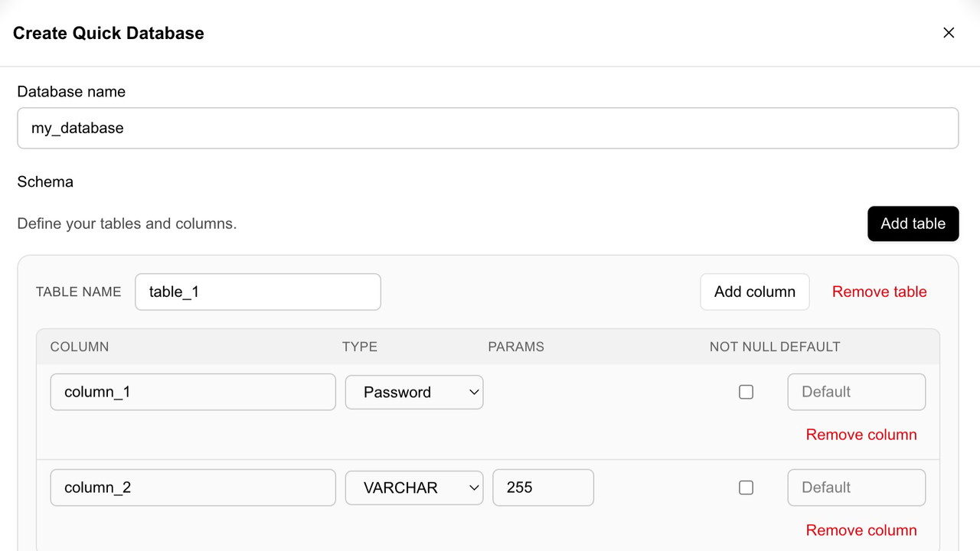Click the DEFAULT header label

pyautogui.click(x=810, y=347)
